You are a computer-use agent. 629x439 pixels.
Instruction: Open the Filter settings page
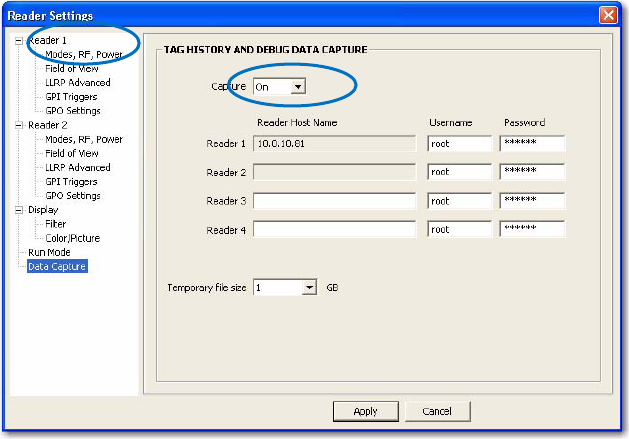click(x=55, y=224)
